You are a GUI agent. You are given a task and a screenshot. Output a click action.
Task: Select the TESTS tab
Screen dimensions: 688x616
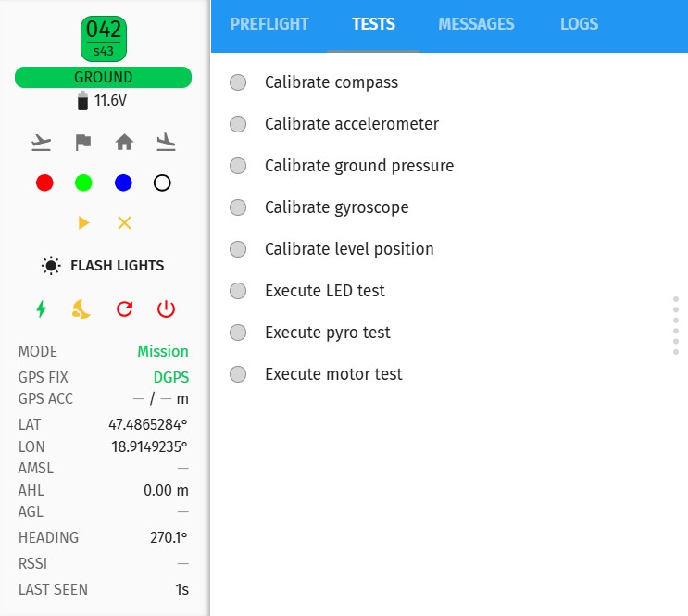pyautogui.click(x=373, y=24)
